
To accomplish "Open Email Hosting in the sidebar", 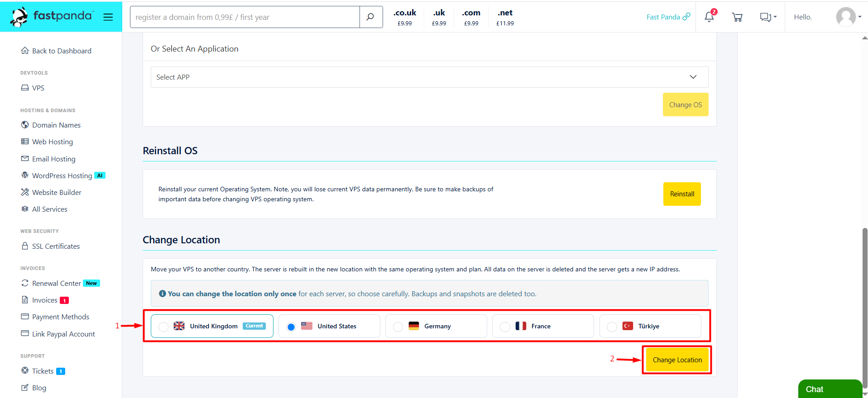I will (48, 159).
